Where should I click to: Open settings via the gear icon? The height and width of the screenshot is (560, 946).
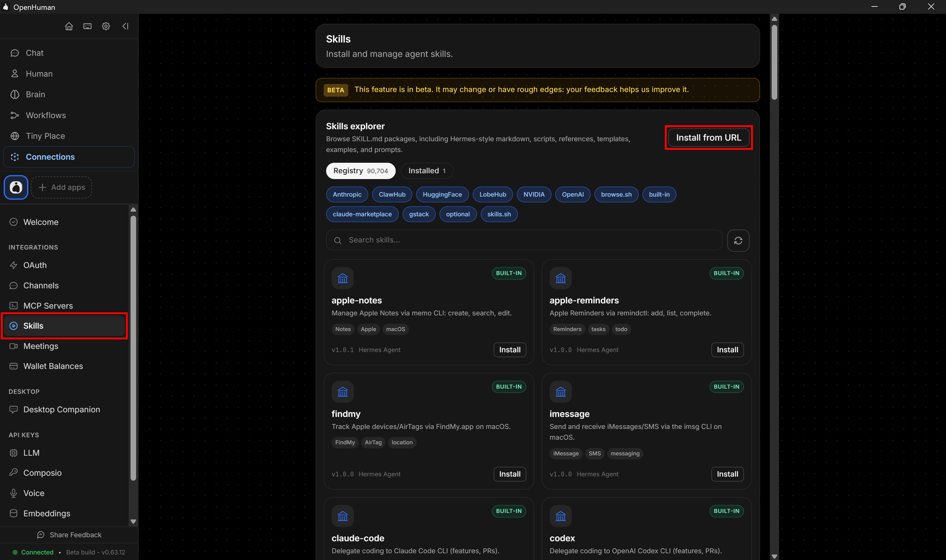pyautogui.click(x=106, y=26)
